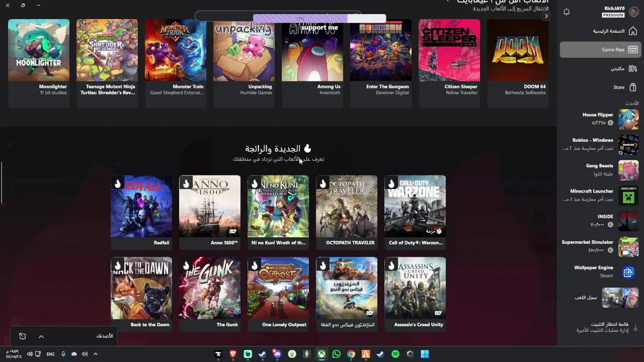This screenshot has width=644, height=362.
Task: Open the Moonlighter game card
Action: (x=39, y=63)
